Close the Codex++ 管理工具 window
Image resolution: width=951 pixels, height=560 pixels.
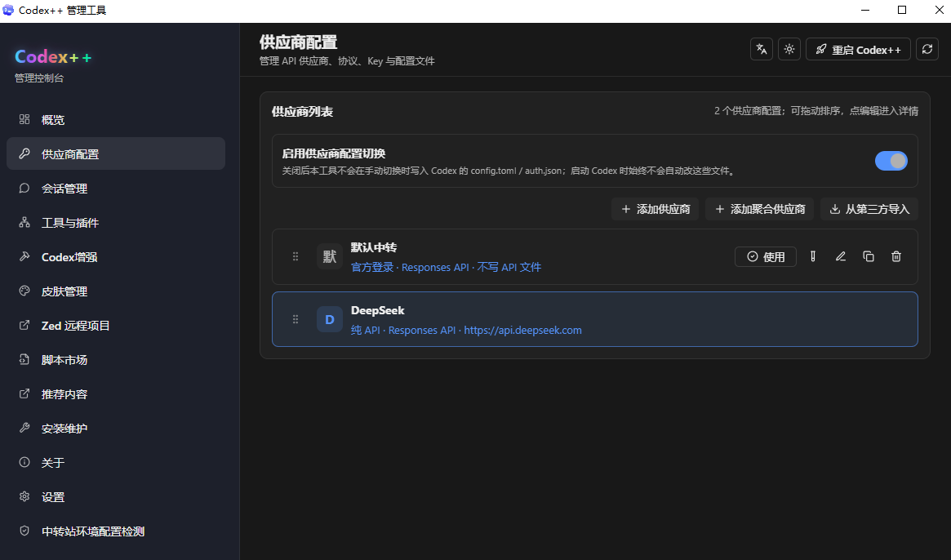pyautogui.click(x=939, y=11)
